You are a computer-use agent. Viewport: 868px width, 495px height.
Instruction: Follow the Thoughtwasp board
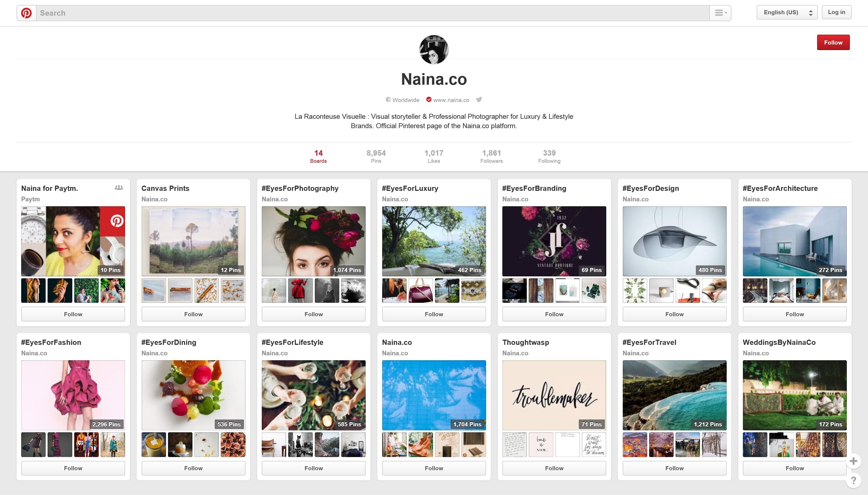point(554,468)
